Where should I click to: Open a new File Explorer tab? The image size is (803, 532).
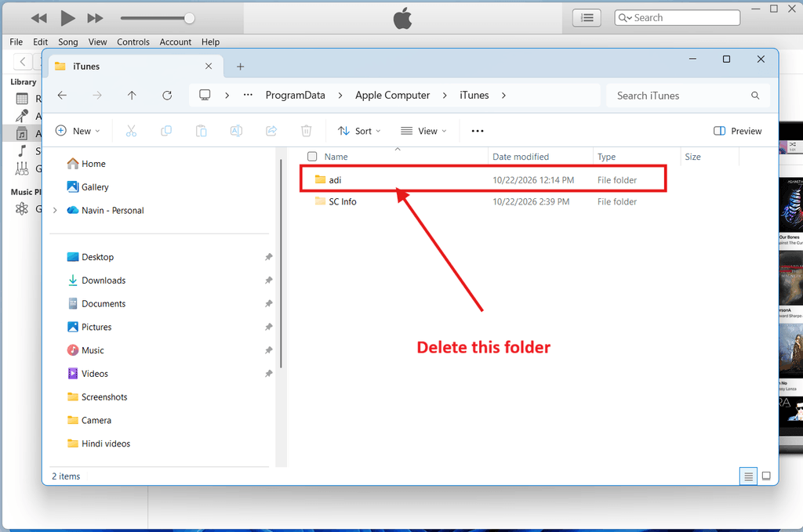point(240,67)
